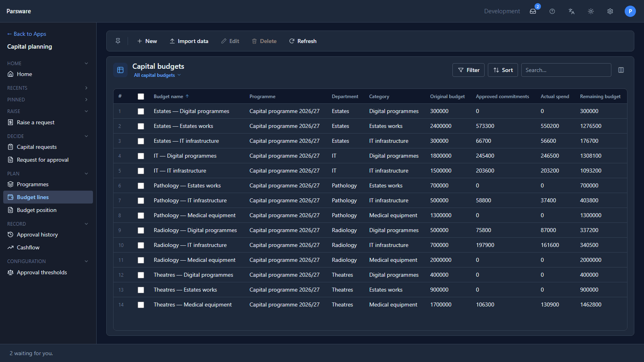Open the user profile avatar P
The width and height of the screenshot is (644, 362).
pos(630,11)
